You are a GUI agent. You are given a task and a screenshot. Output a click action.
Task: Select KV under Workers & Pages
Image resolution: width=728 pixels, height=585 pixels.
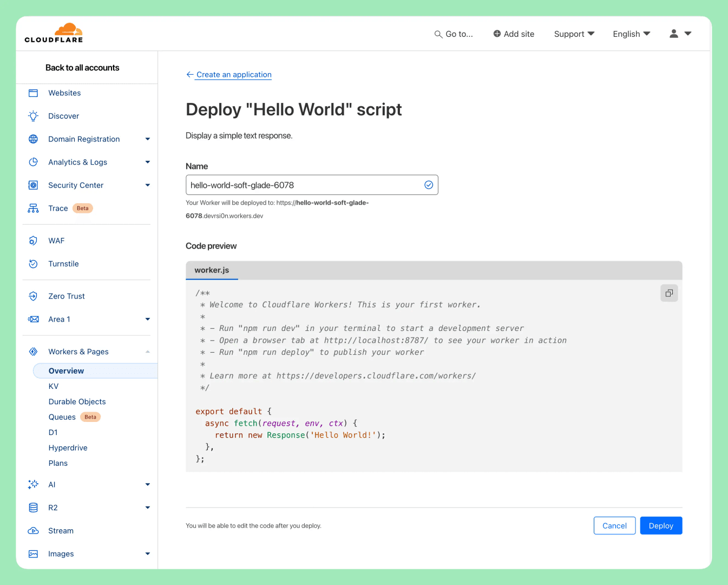pyautogui.click(x=53, y=386)
